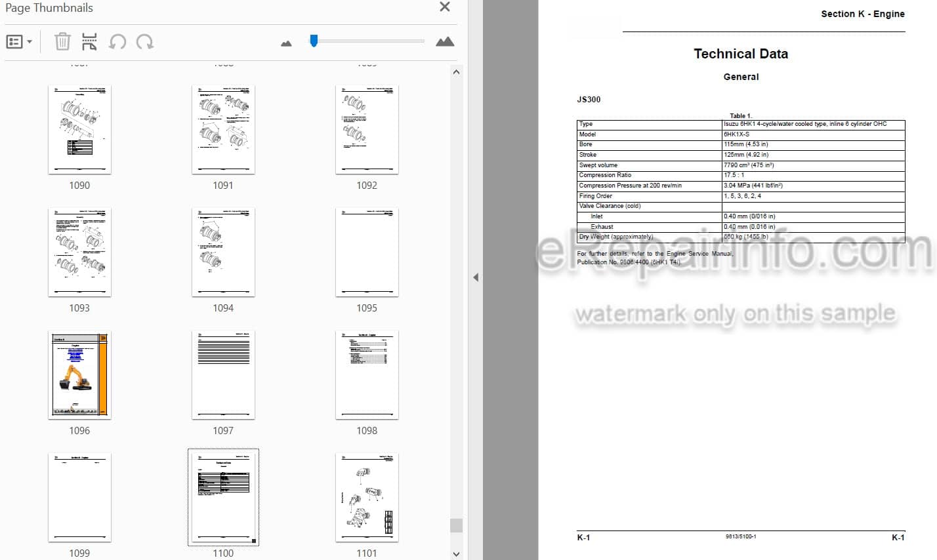937x560 pixels.
Task: Select page thumbnail 1092
Action: (367, 130)
